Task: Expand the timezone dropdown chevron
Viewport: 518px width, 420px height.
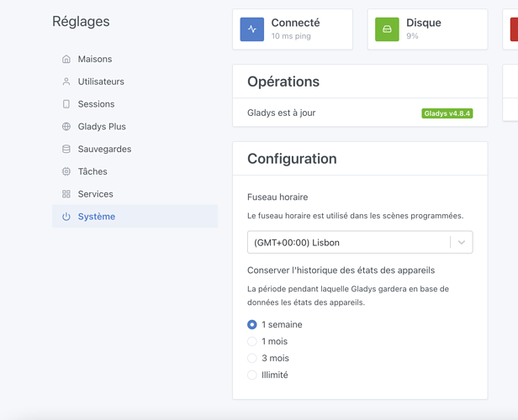Action: [461, 243]
